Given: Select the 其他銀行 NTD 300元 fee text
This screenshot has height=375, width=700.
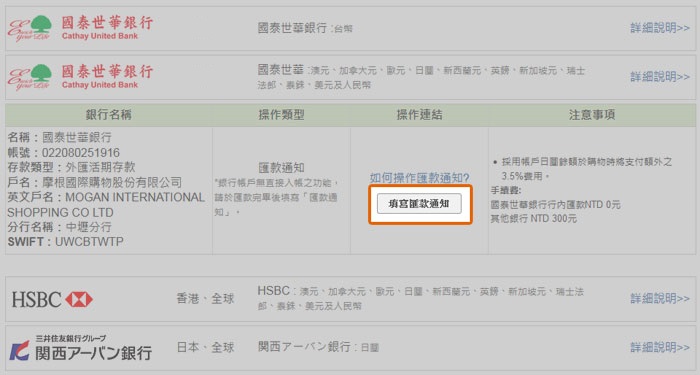Looking at the screenshot, I should click(x=533, y=219).
